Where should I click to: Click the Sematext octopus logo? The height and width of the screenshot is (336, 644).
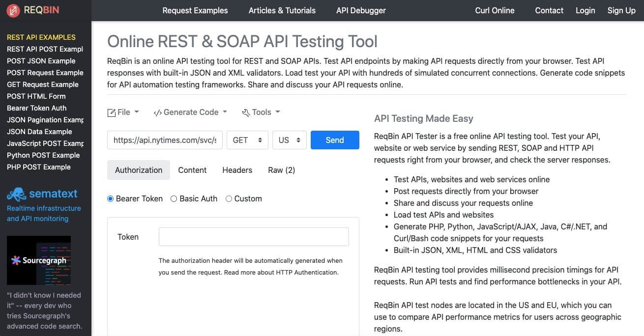pos(16,194)
